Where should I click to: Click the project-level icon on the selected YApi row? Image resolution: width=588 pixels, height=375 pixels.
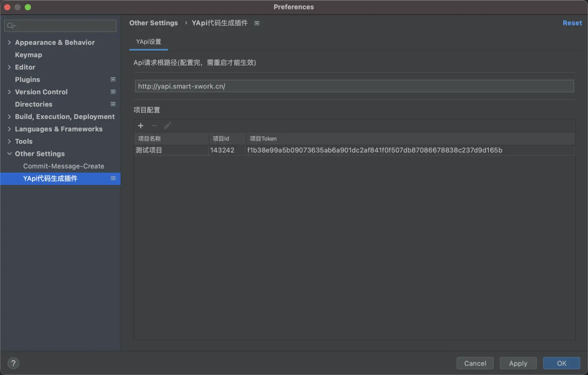(113, 178)
